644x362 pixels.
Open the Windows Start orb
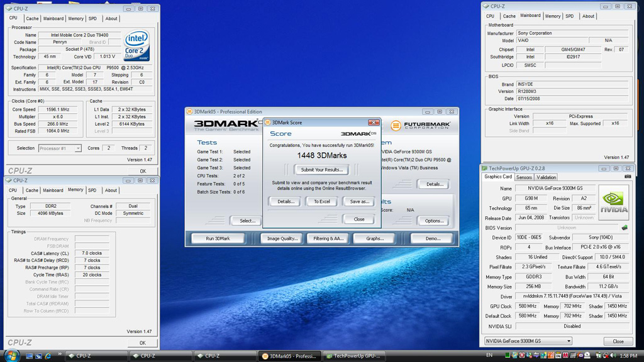[11, 356]
